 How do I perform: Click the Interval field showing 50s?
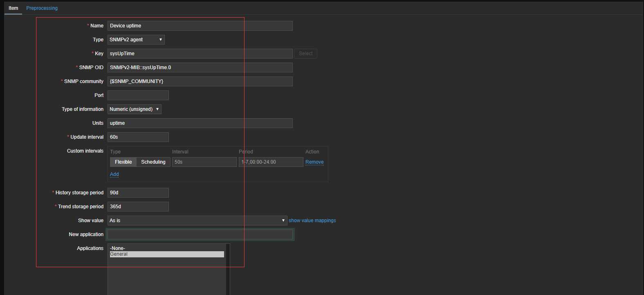(204, 162)
